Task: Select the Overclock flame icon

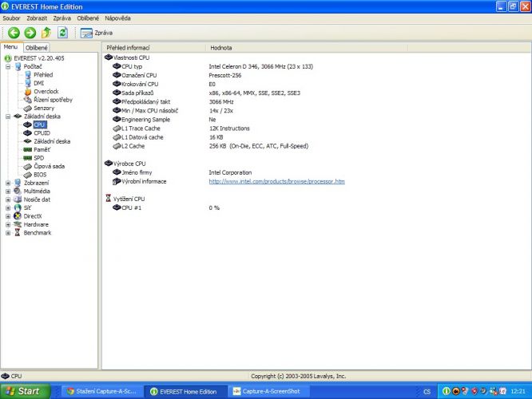Action: [28, 92]
